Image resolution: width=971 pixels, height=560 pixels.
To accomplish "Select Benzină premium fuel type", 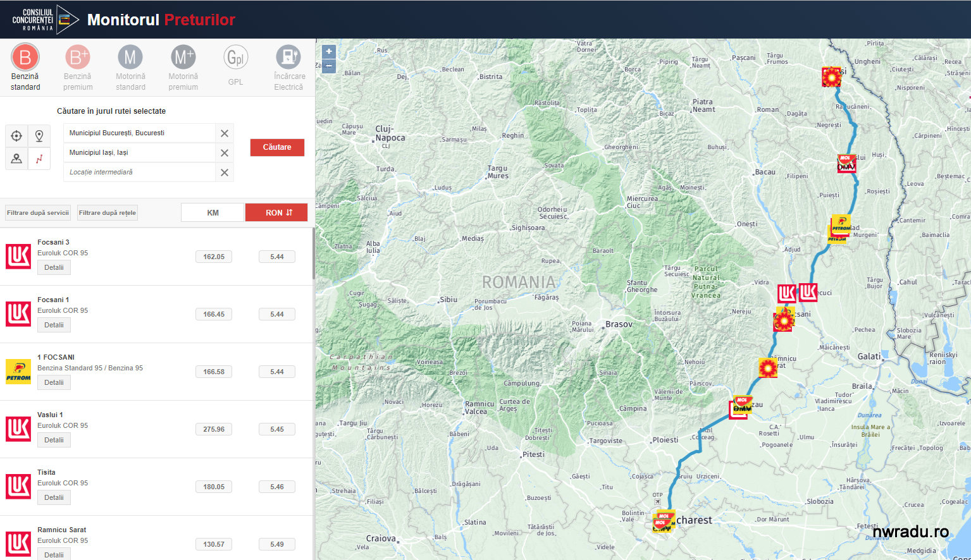I will (x=78, y=68).
